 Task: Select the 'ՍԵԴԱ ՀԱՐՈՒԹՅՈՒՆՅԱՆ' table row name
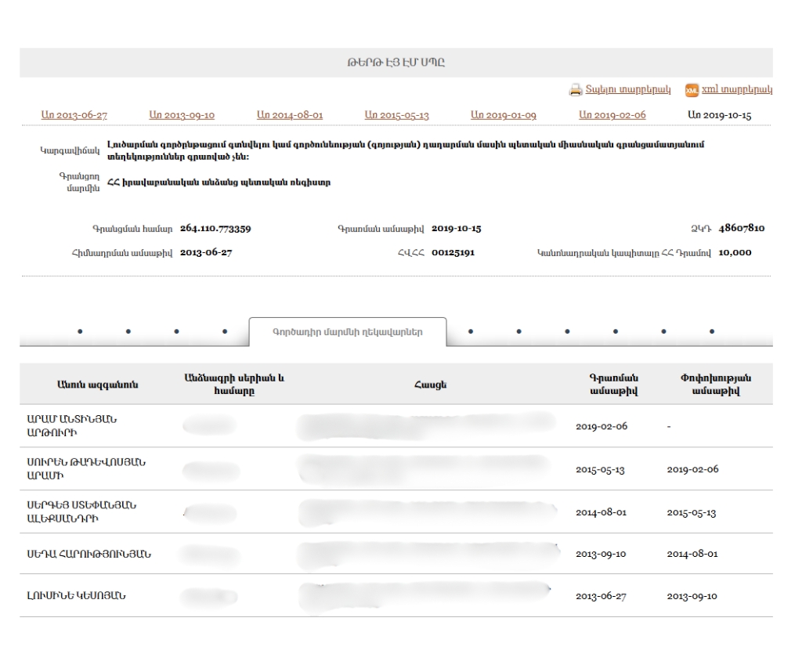click(x=89, y=554)
